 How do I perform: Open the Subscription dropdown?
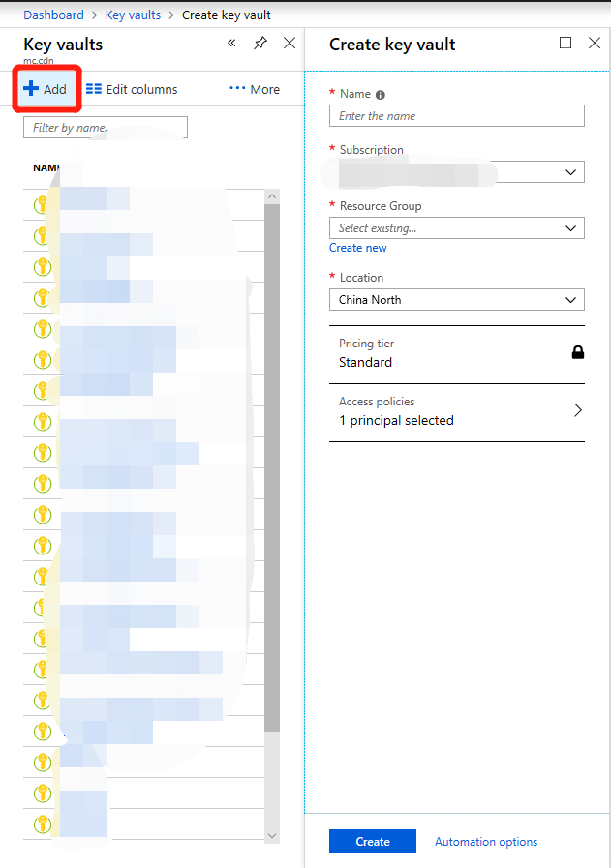coord(570,172)
